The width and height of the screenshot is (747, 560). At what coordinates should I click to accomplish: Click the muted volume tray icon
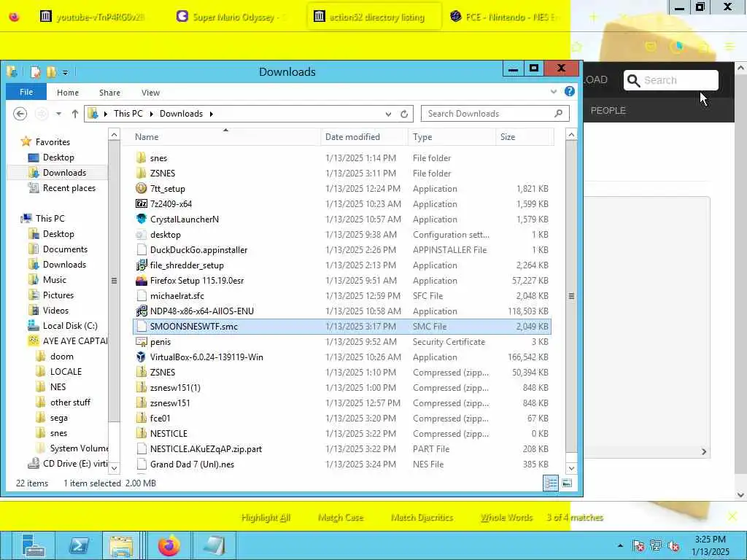pyautogui.click(x=673, y=545)
